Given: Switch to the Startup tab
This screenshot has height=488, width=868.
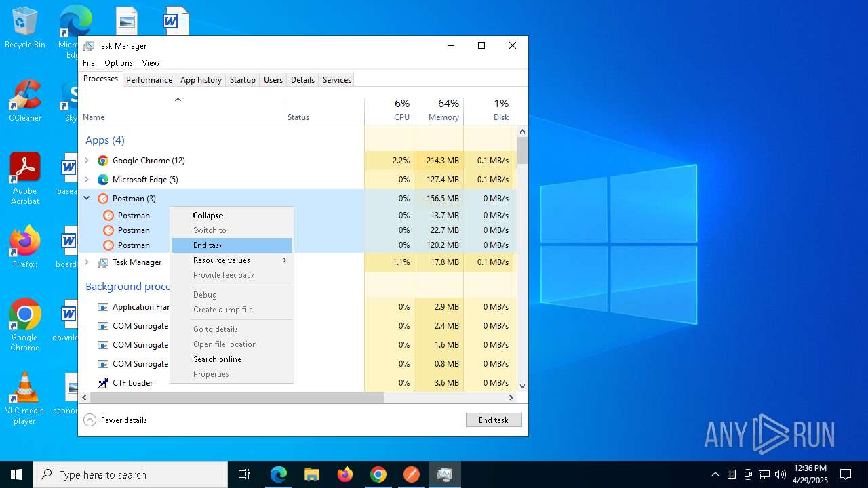Looking at the screenshot, I should click(242, 80).
